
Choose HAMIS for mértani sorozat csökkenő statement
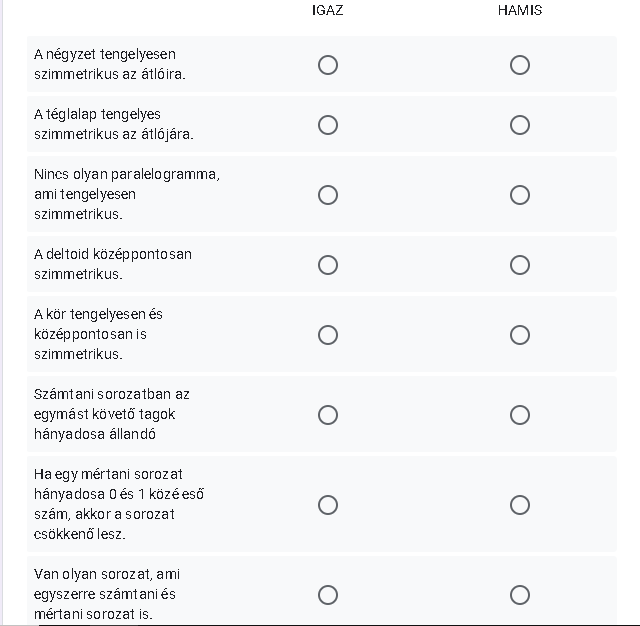click(520, 505)
